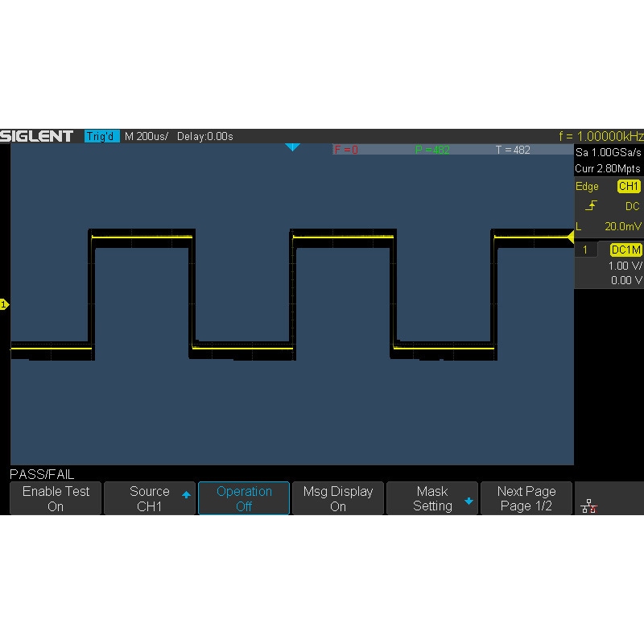Viewport: 644px width, 644px height.
Task: Click the channel 1 ground level marker
Action: pyautogui.click(x=4, y=304)
